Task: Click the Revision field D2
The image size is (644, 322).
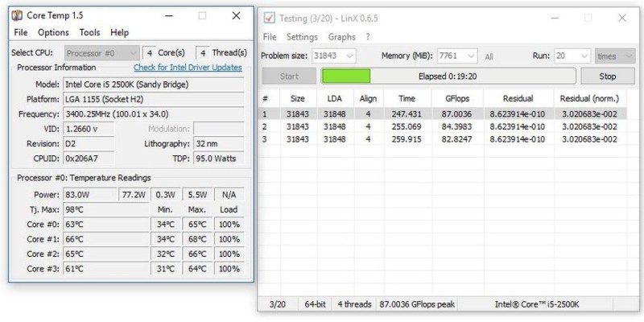Action: tap(89, 144)
